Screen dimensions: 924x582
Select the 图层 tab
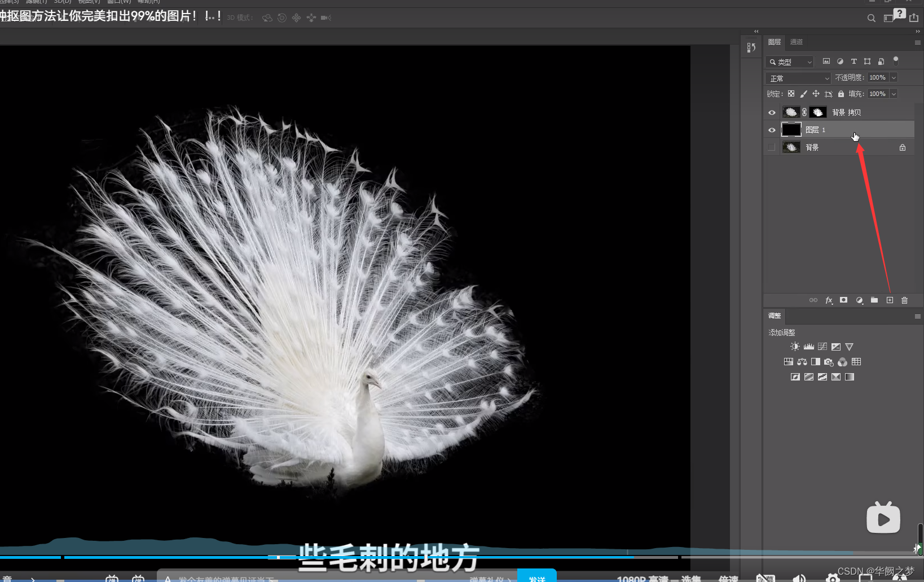pyautogui.click(x=775, y=42)
